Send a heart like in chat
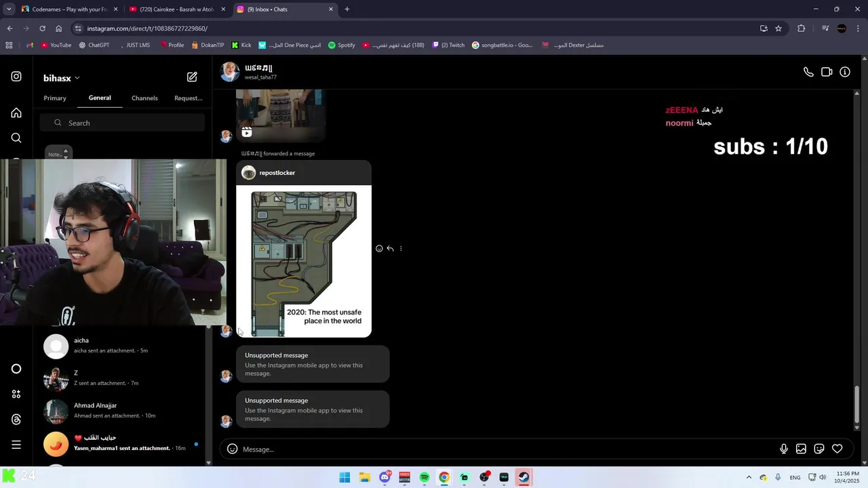Screen dimensions: 868x488 (837, 449)
